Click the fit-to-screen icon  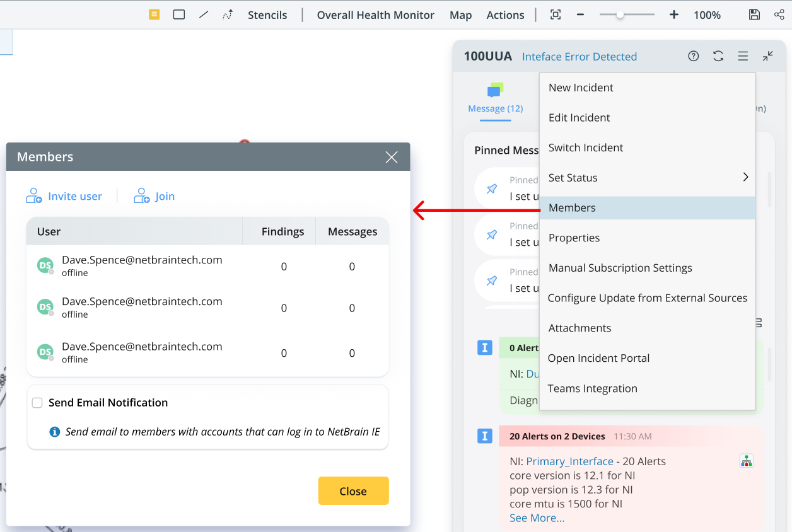pos(556,14)
